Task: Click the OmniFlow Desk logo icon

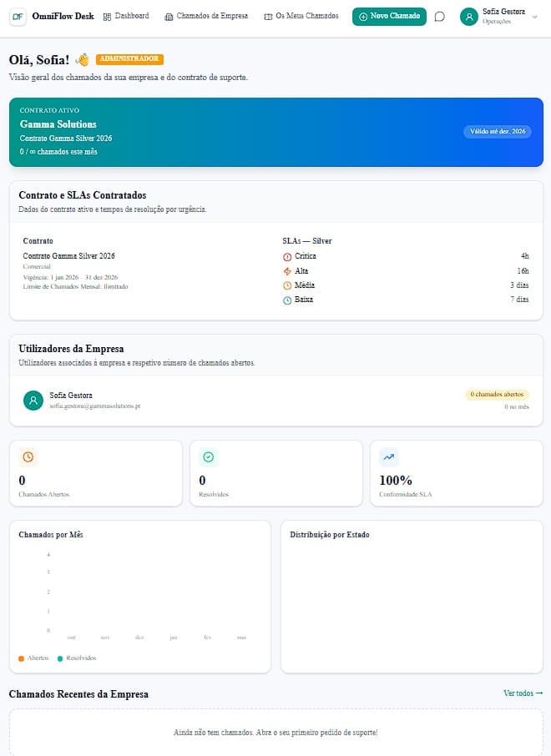Action: 16,16
